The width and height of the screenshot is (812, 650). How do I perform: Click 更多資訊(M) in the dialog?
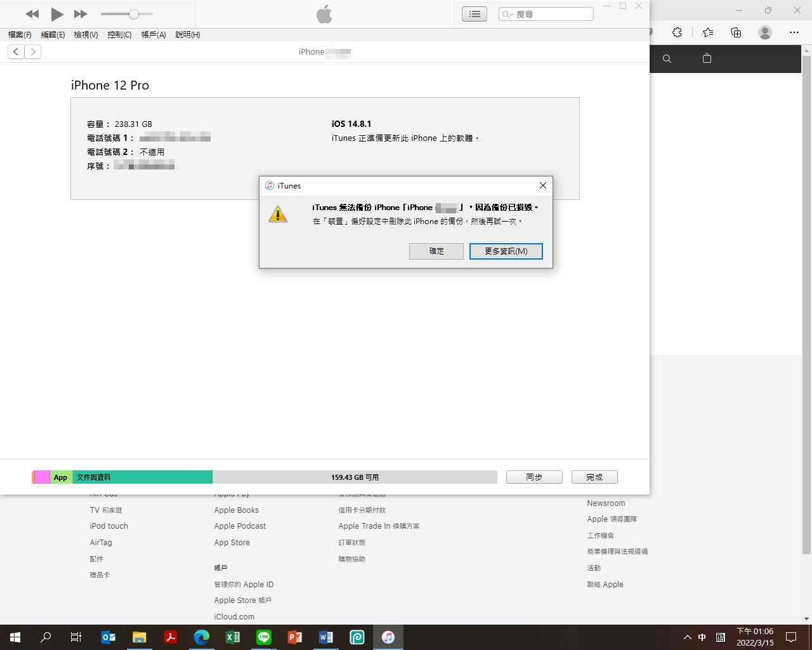coord(506,251)
